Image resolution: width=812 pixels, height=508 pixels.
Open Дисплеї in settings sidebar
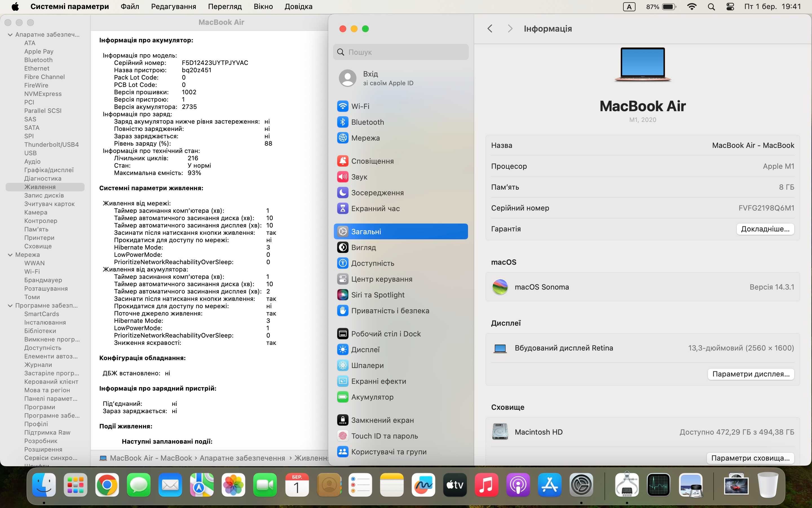click(x=401, y=349)
